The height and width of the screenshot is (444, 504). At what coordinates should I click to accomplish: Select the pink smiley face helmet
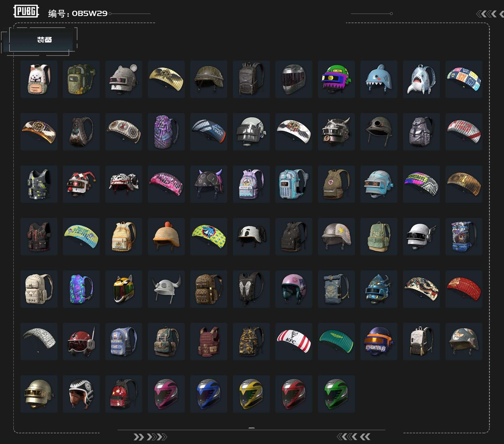(294, 289)
